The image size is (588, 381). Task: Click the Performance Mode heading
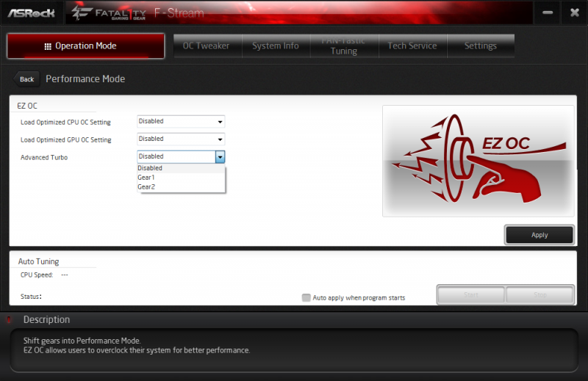click(x=85, y=79)
